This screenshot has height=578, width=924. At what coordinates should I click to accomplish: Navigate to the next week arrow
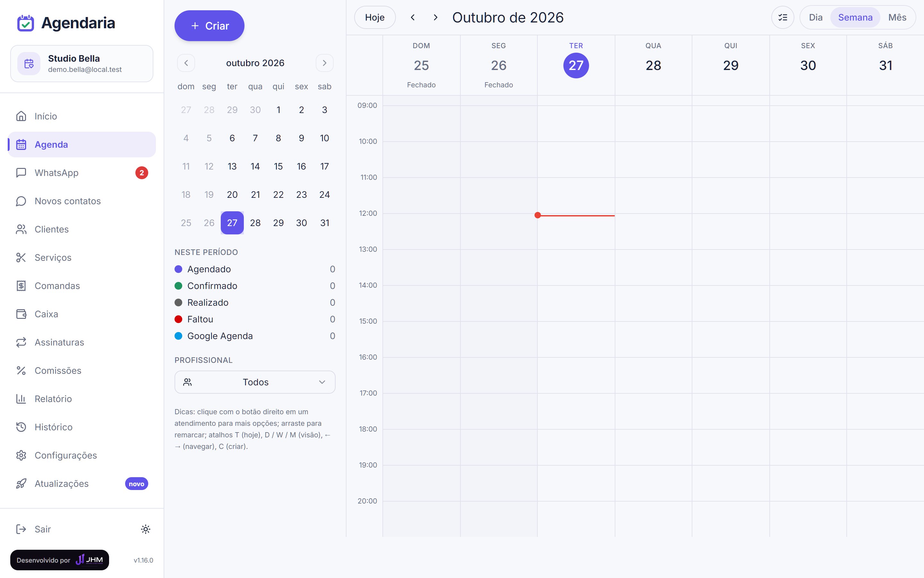click(435, 17)
